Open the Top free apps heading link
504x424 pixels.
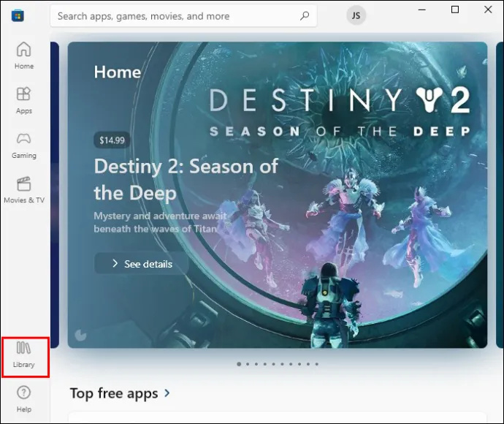click(114, 393)
